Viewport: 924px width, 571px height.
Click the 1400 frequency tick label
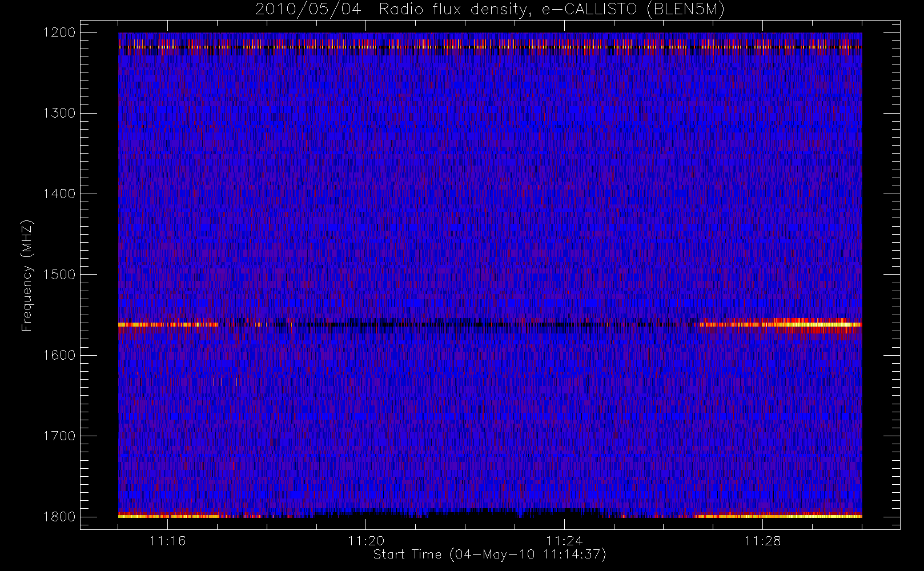tap(59, 194)
